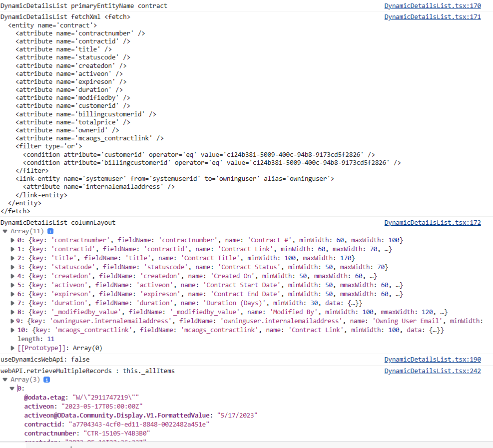This screenshot has height=448, width=493.
Task: Click the activeon value "2023-05-17T05:00:00Z"
Action: coord(102,406)
